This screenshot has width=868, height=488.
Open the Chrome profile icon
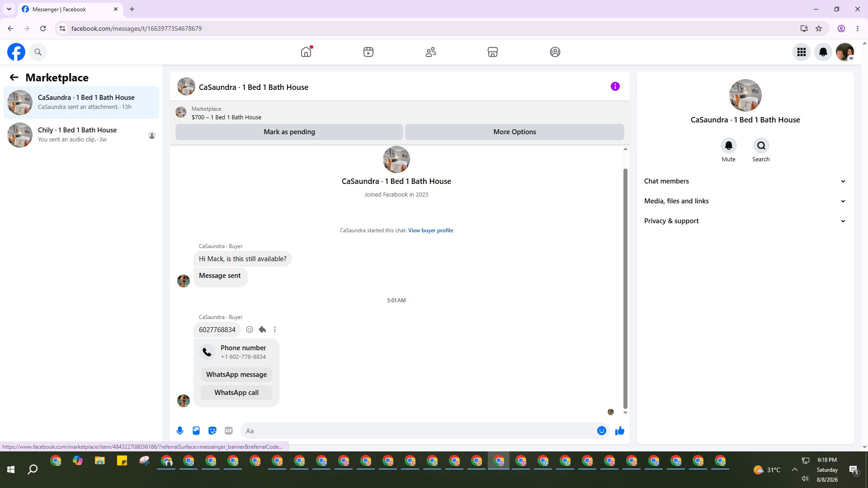pyautogui.click(x=841, y=28)
